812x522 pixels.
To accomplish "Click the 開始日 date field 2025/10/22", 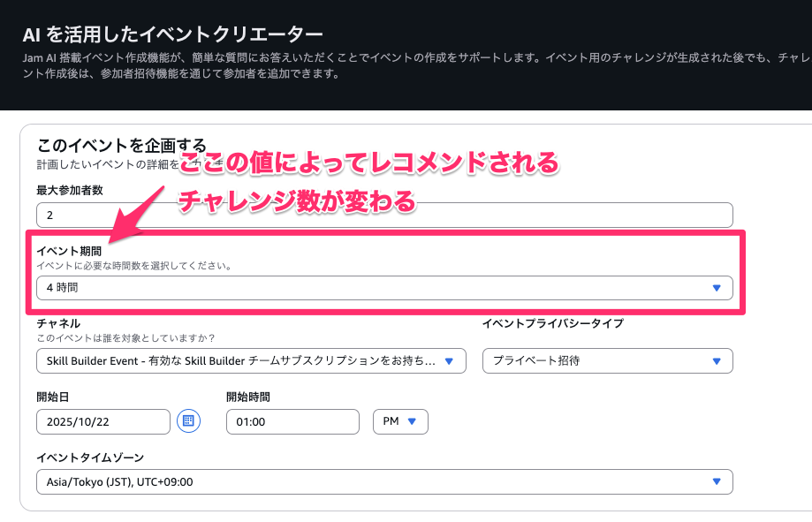I will pyautogui.click(x=103, y=422).
